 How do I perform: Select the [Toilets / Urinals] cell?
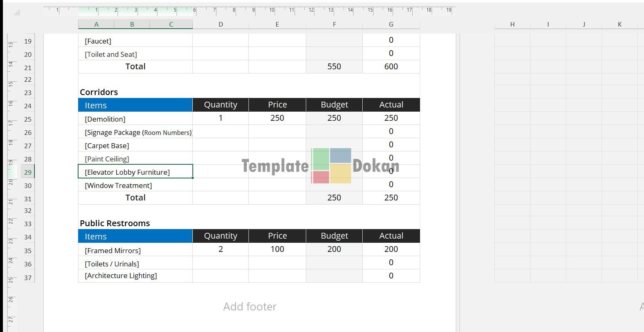pyautogui.click(x=135, y=264)
